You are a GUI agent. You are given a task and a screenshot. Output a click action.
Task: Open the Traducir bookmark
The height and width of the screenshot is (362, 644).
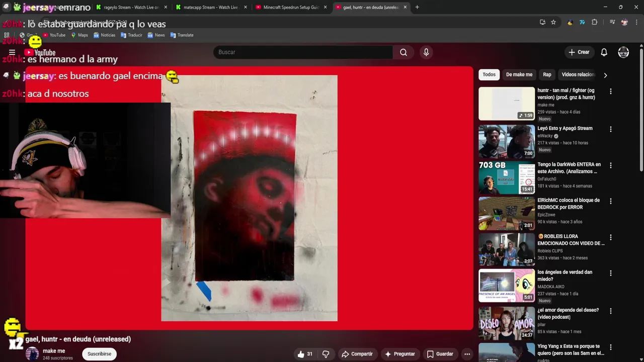tap(131, 35)
